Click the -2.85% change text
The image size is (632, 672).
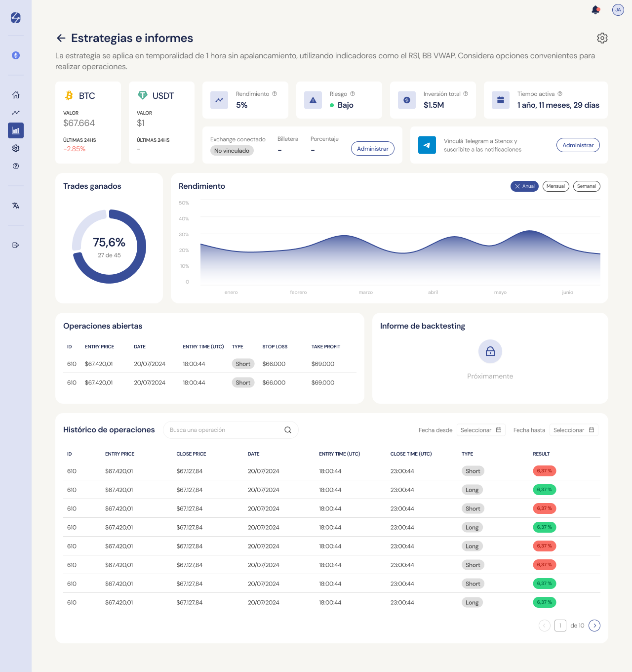(74, 149)
